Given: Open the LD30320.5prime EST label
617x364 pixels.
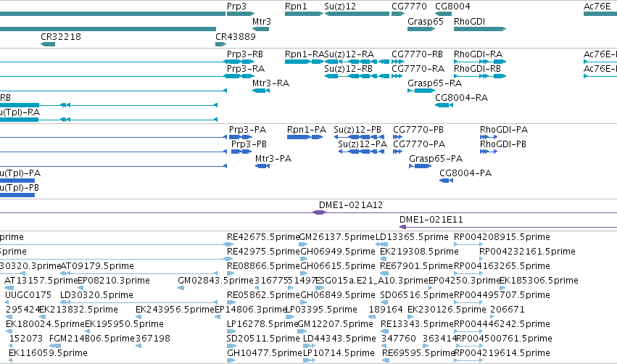Looking at the screenshot, I should [96, 296].
